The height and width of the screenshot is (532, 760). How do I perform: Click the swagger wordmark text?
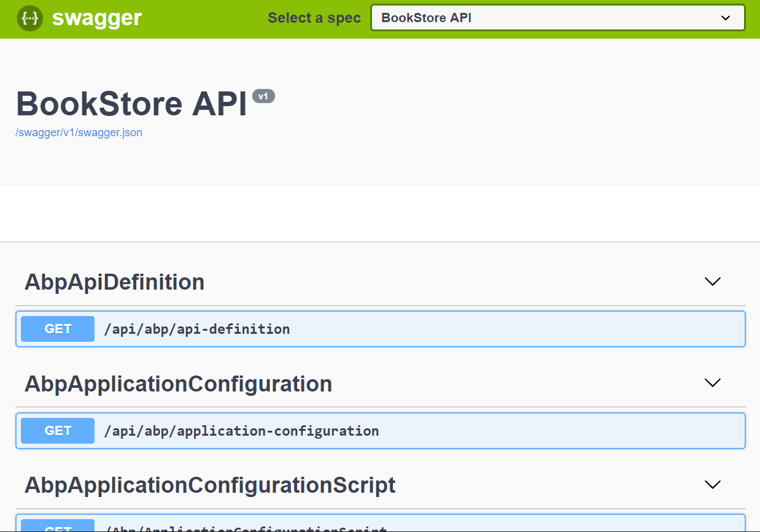97,18
